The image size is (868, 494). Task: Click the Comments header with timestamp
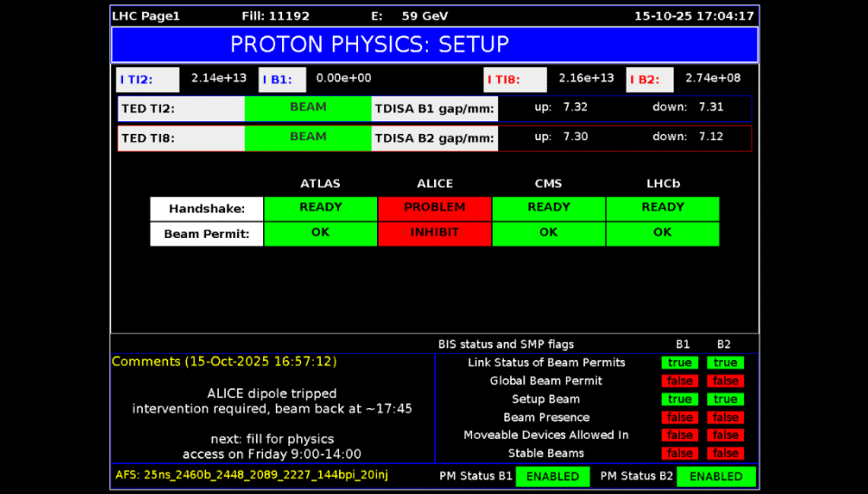(x=224, y=362)
